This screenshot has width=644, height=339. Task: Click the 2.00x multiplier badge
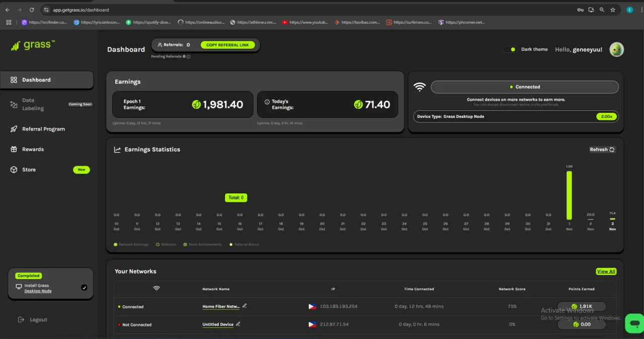point(606,116)
